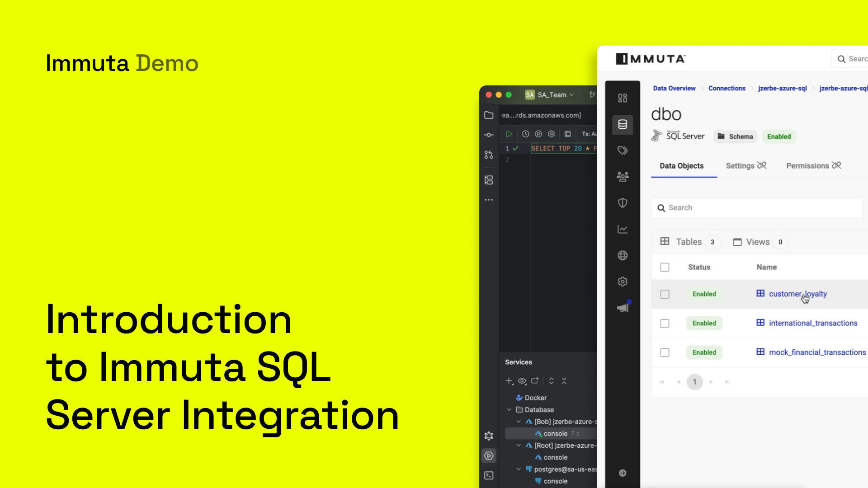The height and width of the screenshot is (488, 868).
Task: Open query execution history via clock icon
Action: [525, 134]
